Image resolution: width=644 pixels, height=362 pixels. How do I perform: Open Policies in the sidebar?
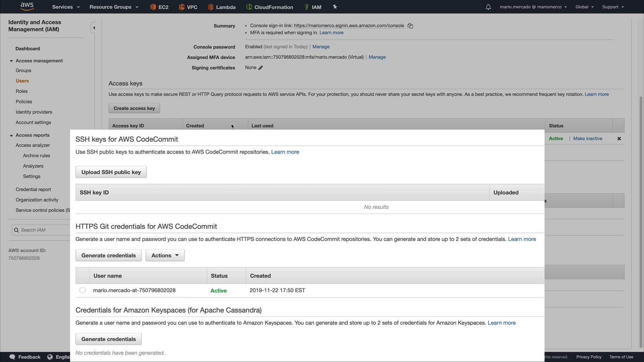(x=24, y=102)
